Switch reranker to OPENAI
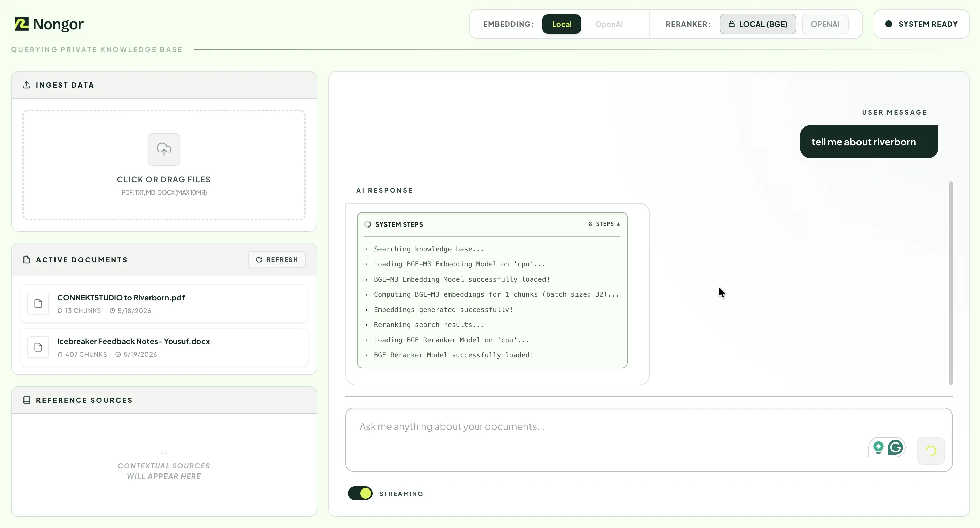The height and width of the screenshot is (528, 980). [825, 24]
